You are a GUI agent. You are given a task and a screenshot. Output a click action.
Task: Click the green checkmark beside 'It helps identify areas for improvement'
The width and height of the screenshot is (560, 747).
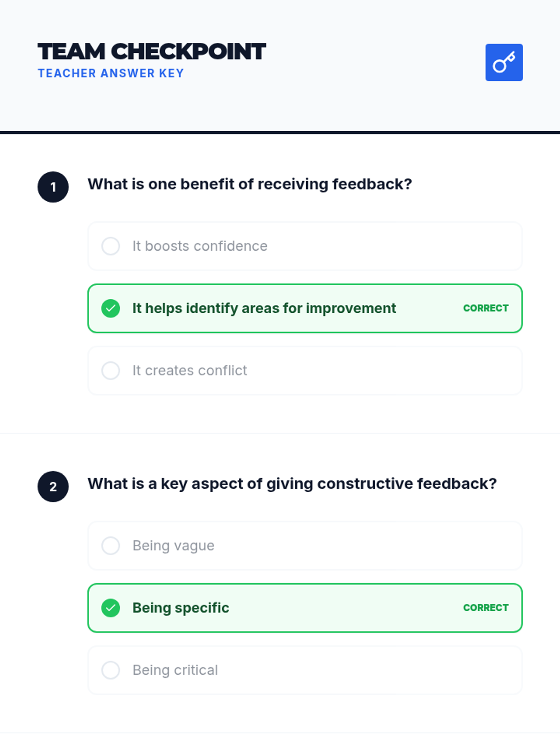111,308
